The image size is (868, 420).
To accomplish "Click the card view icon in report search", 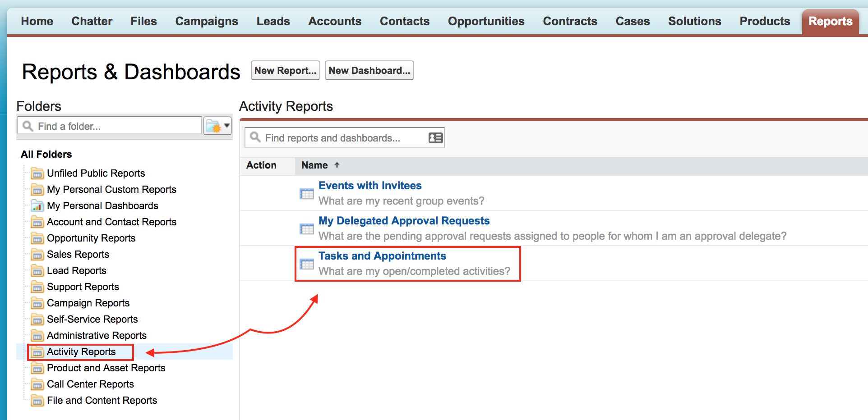I will (x=435, y=138).
